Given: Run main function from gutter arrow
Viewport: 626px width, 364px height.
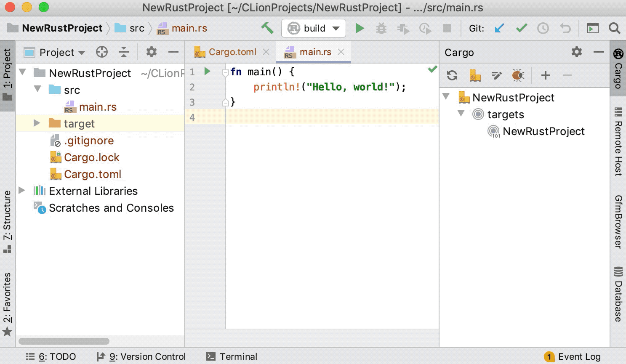Looking at the screenshot, I should tap(207, 71).
